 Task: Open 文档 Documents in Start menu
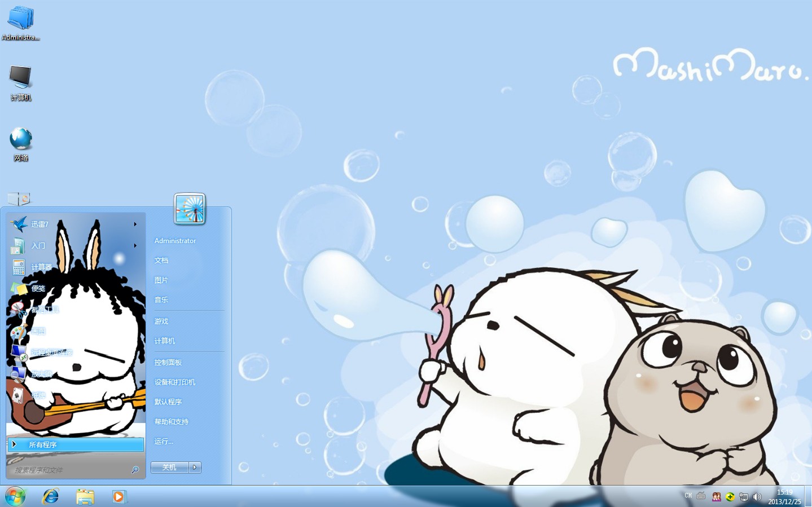pos(161,261)
